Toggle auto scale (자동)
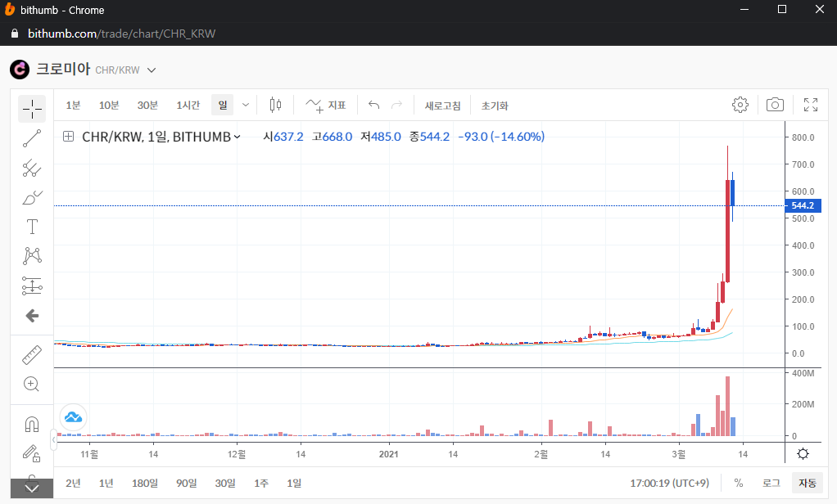This screenshot has height=504, width=837. 808,483
